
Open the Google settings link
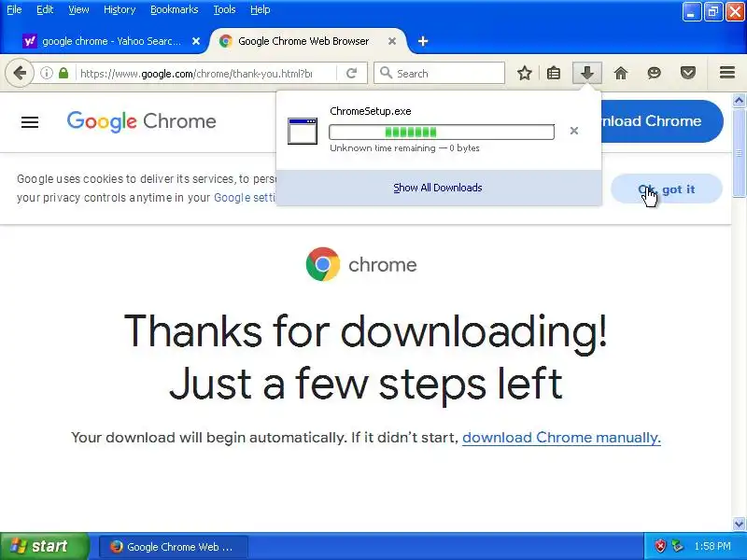[245, 198]
